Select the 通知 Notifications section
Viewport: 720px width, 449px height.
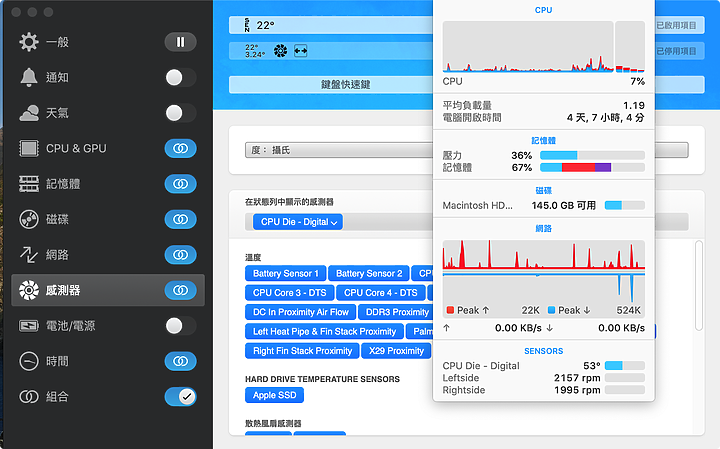pos(107,78)
